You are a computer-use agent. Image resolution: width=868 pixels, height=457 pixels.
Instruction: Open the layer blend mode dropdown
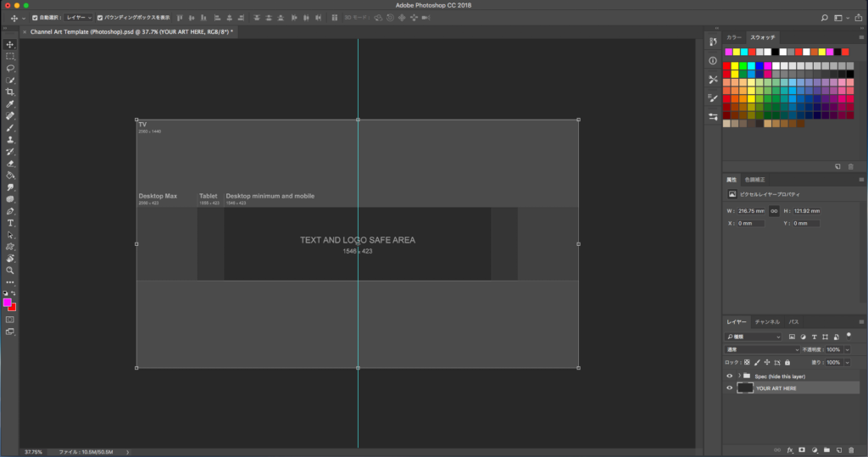coord(760,349)
